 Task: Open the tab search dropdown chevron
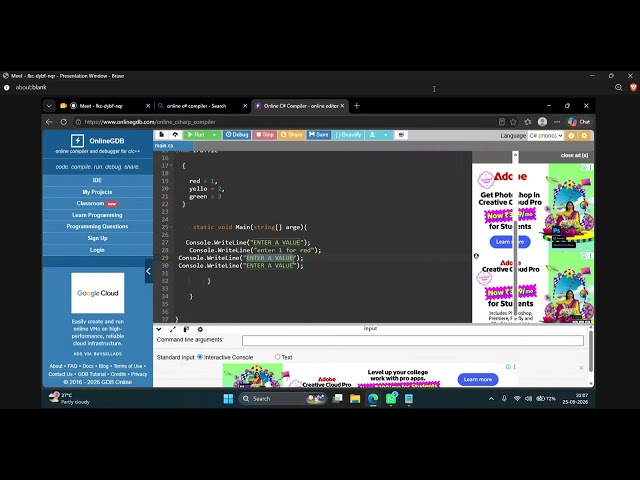49,106
